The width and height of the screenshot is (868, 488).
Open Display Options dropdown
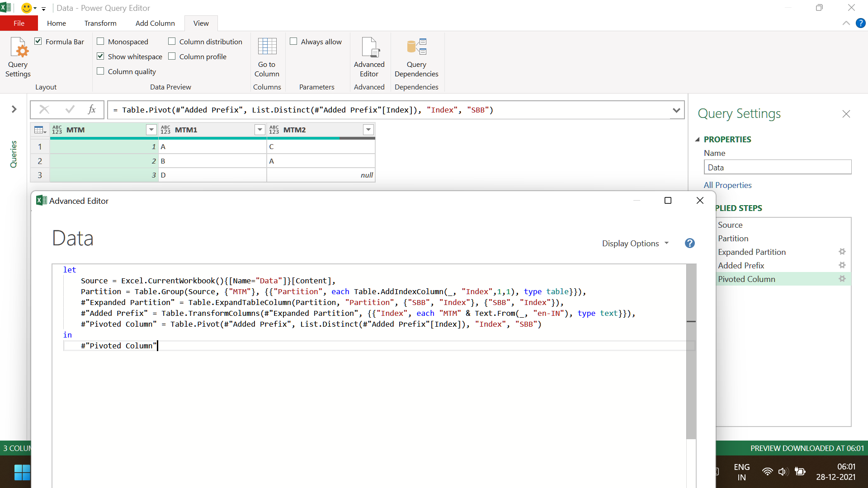point(635,243)
